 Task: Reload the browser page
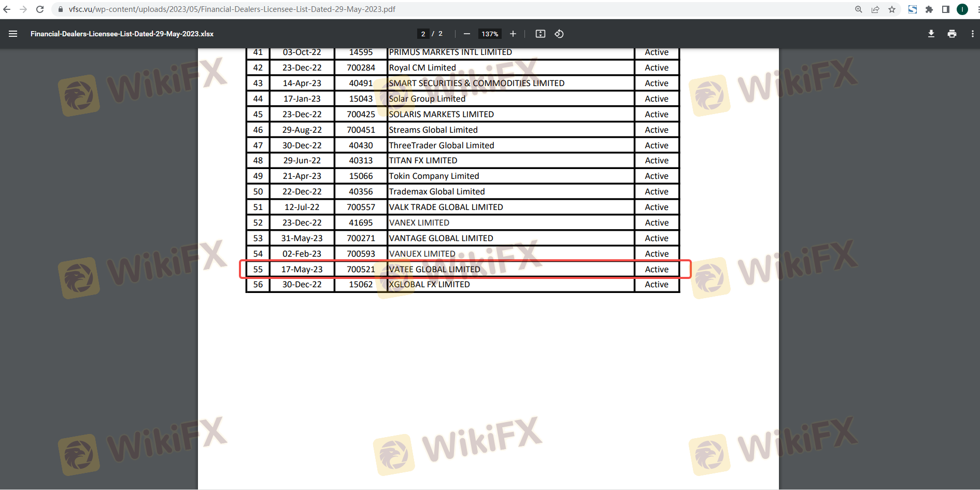[40, 9]
